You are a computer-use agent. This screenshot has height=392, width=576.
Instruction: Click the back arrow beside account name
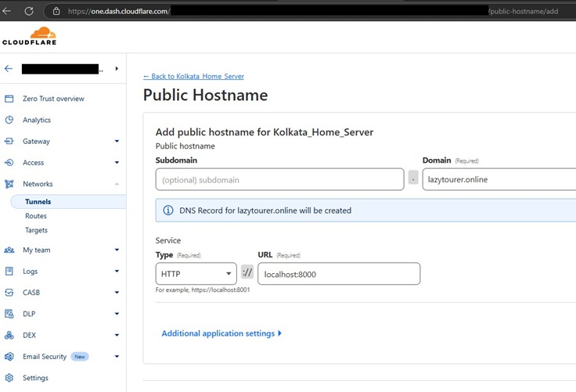9,69
